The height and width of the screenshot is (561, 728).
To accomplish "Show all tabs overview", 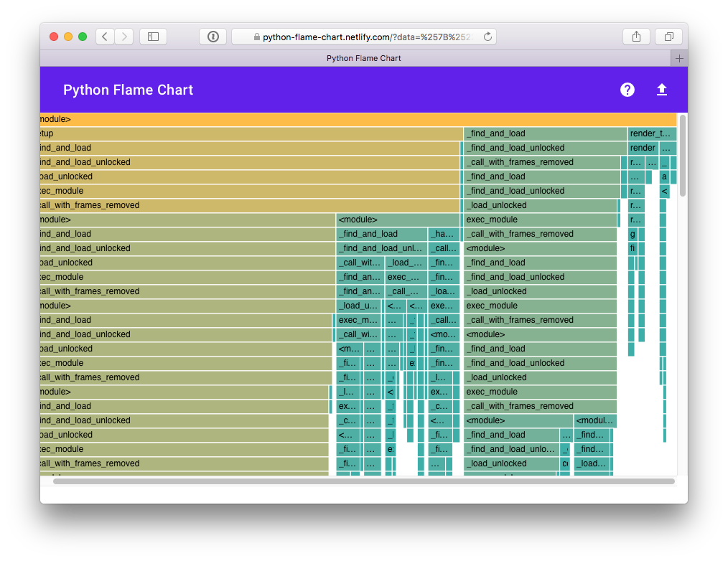I will click(x=668, y=37).
